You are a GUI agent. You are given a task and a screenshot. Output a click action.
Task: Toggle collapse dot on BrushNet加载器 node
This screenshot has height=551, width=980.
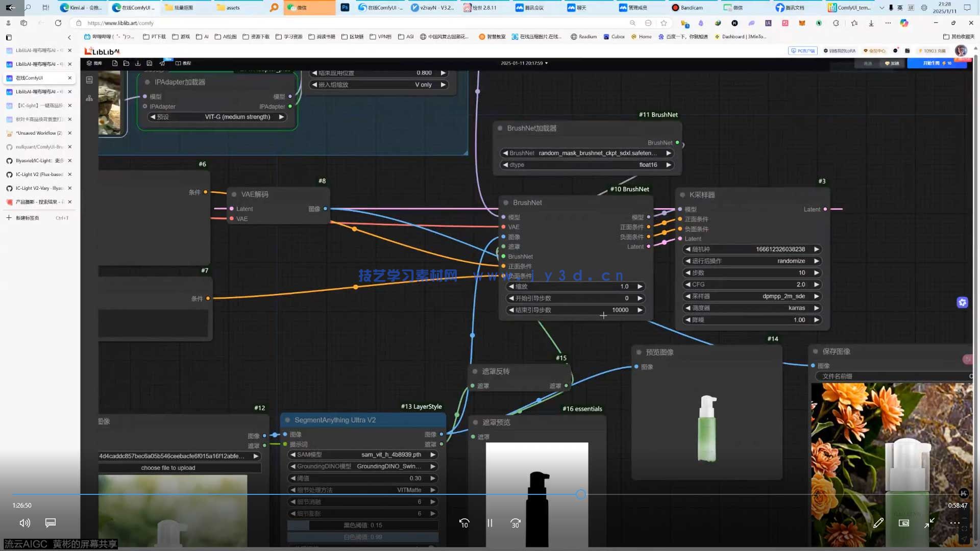point(500,129)
